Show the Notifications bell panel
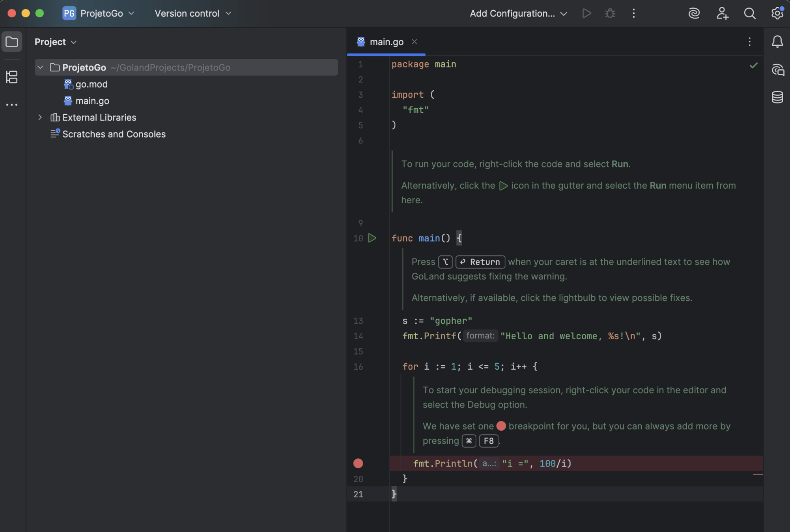 (x=777, y=42)
